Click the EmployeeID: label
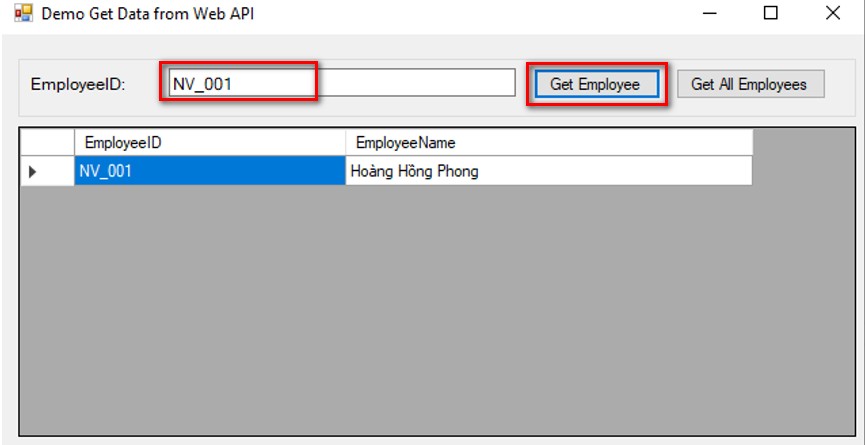 click(78, 84)
